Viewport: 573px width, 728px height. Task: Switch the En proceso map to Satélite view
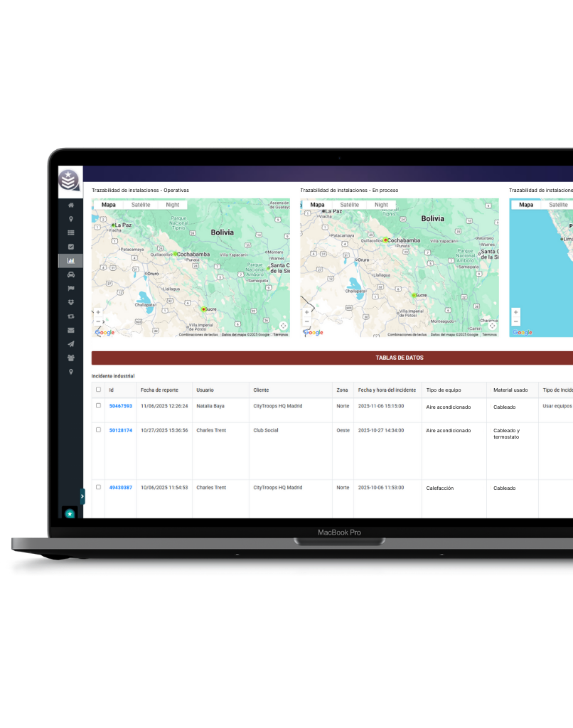[x=349, y=205]
